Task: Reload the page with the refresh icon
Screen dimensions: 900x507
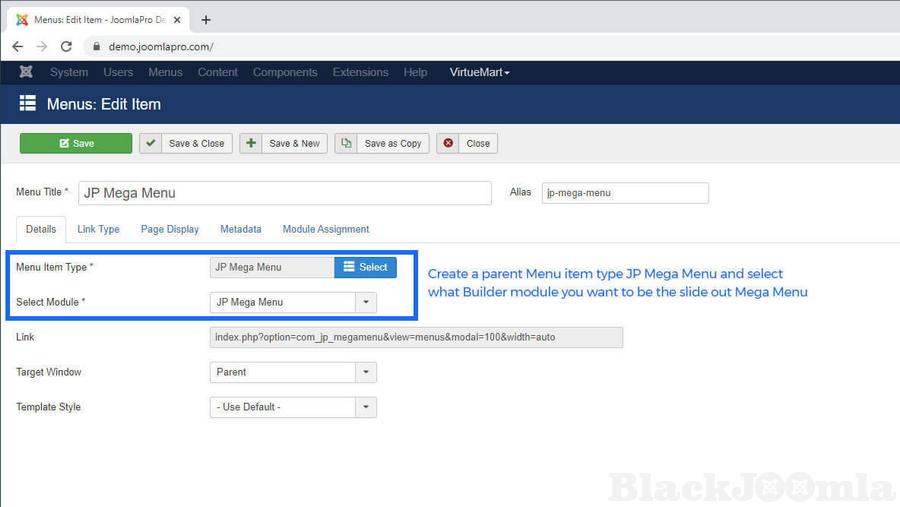Action: click(x=66, y=46)
